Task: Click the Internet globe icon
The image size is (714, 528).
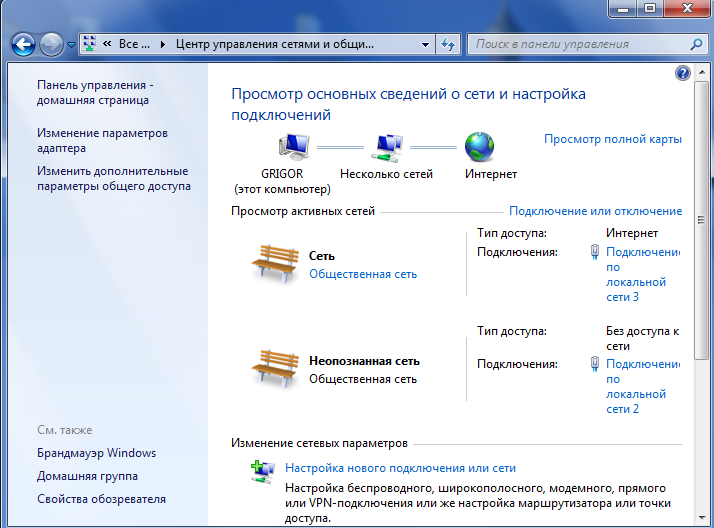Action: coord(480,147)
